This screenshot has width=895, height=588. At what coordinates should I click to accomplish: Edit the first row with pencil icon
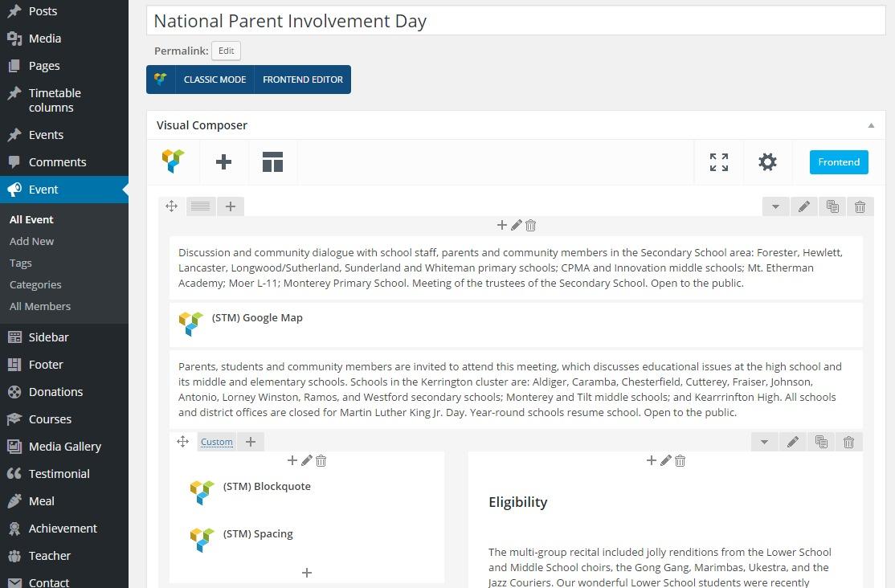pos(804,206)
